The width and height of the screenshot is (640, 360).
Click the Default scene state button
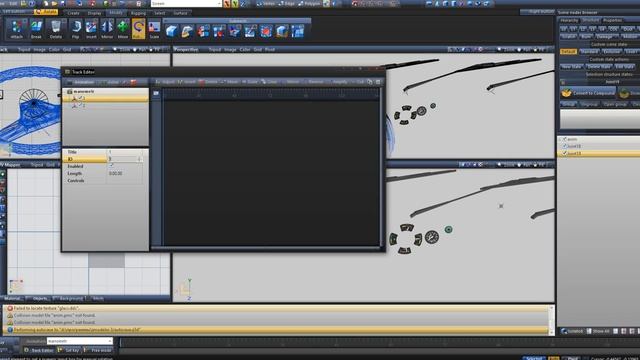point(568,52)
